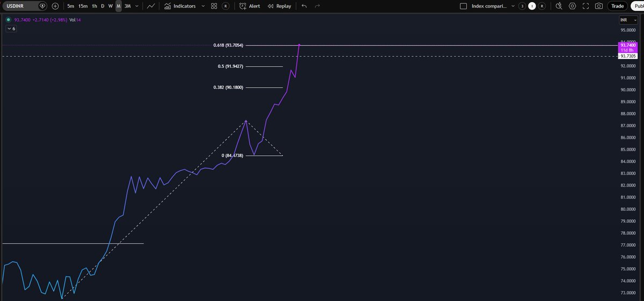Open the indicator templates grid icon
Screen dimensions: 644x301
point(214,6)
